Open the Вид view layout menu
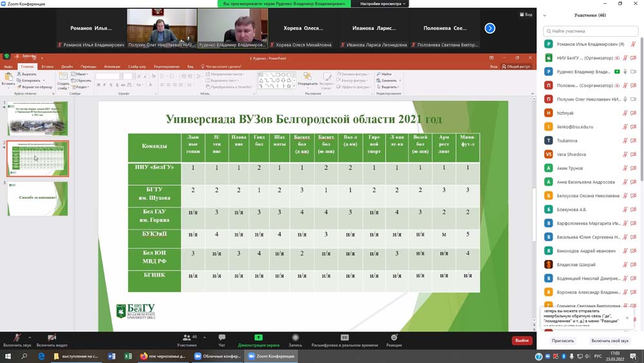Viewport: 644px width, 363px height. pyautogui.click(x=526, y=14)
